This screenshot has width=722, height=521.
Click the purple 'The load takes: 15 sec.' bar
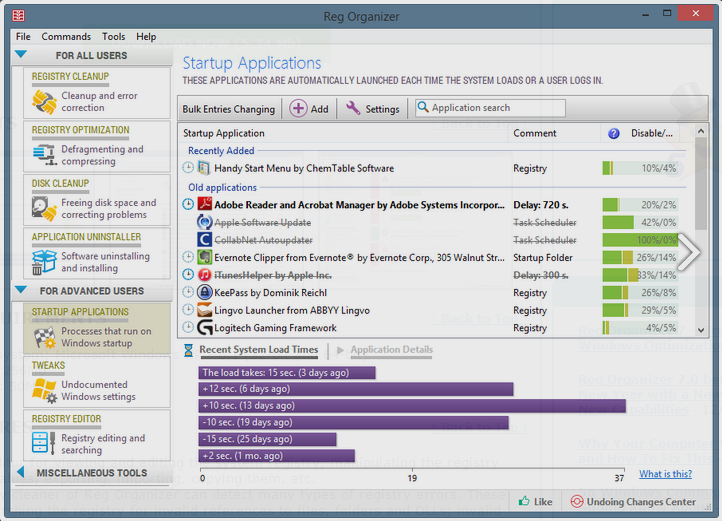(x=287, y=373)
